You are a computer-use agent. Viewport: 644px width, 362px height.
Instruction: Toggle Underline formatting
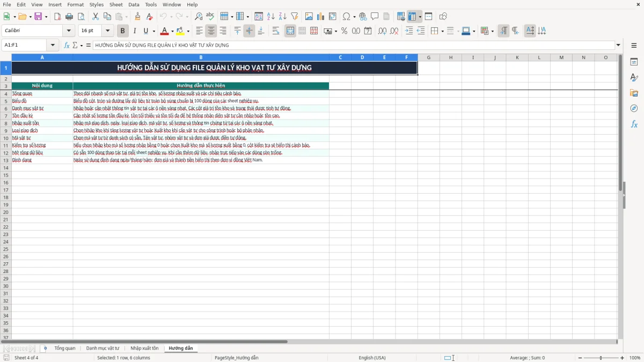pyautogui.click(x=145, y=31)
